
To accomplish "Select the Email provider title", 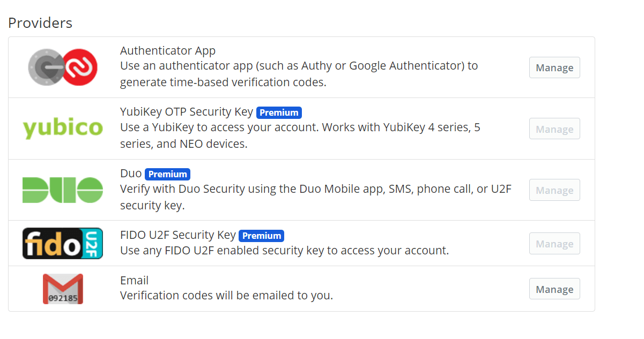I will point(134,280).
